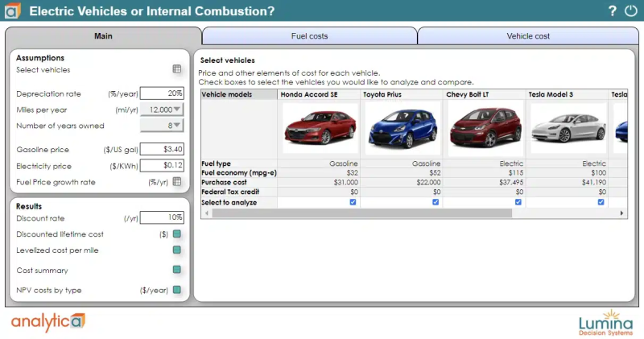Image resolution: width=644 pixels, height=339 pixels.
Task: Show Discounted lifetime cost result button
Action: pyautogui.click(x=177, y=234)
